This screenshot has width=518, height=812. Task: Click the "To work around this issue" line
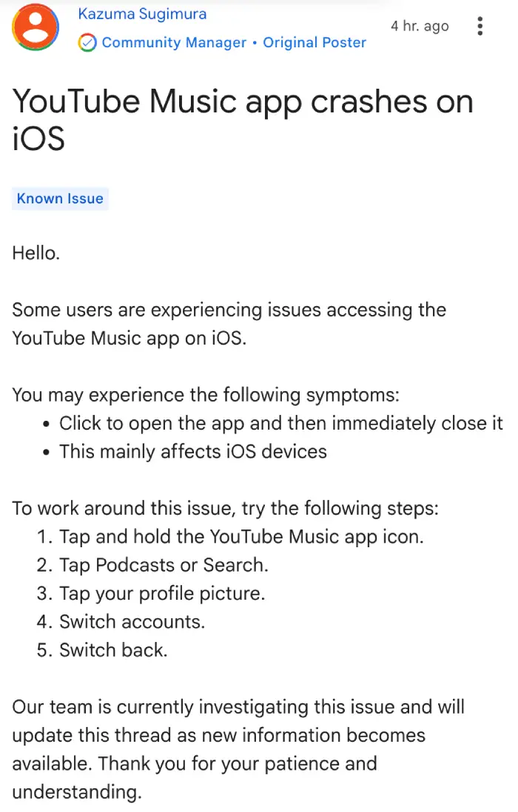tap(226, 508)
